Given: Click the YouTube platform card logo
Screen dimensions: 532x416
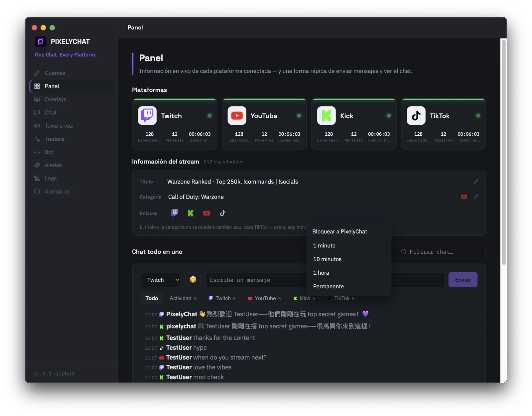Looking at the screenshot, I should click(237, 116).
